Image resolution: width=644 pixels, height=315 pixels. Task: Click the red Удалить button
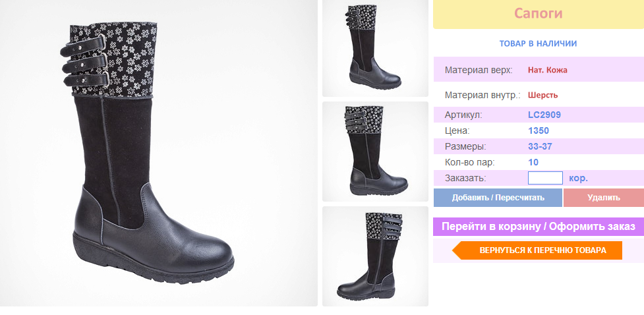click(x=603, y=198)
